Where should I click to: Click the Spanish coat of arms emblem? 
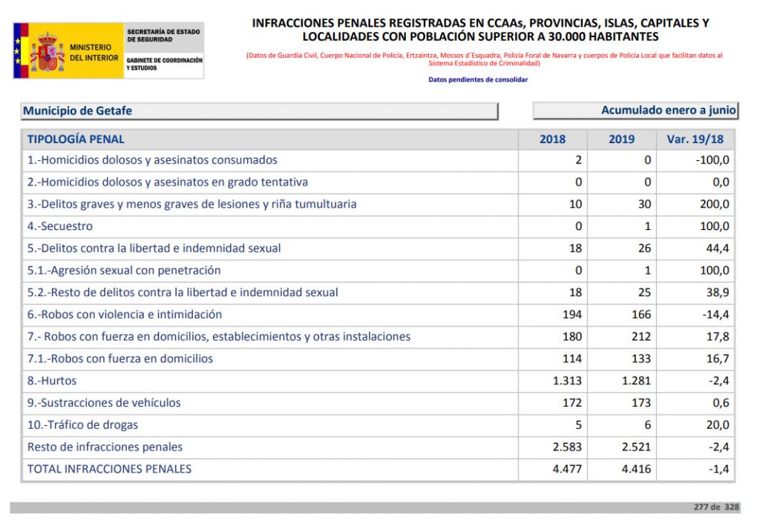point(47,51)
